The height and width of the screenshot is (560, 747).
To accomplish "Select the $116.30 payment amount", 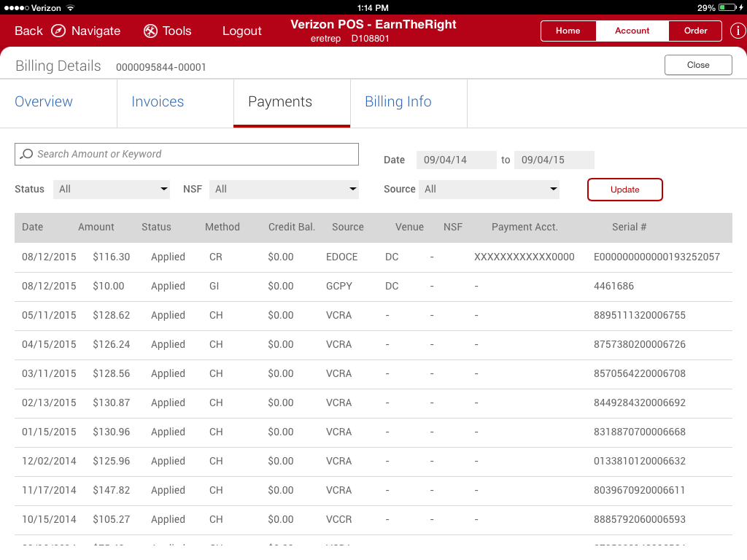I will (x=112, y=257).
